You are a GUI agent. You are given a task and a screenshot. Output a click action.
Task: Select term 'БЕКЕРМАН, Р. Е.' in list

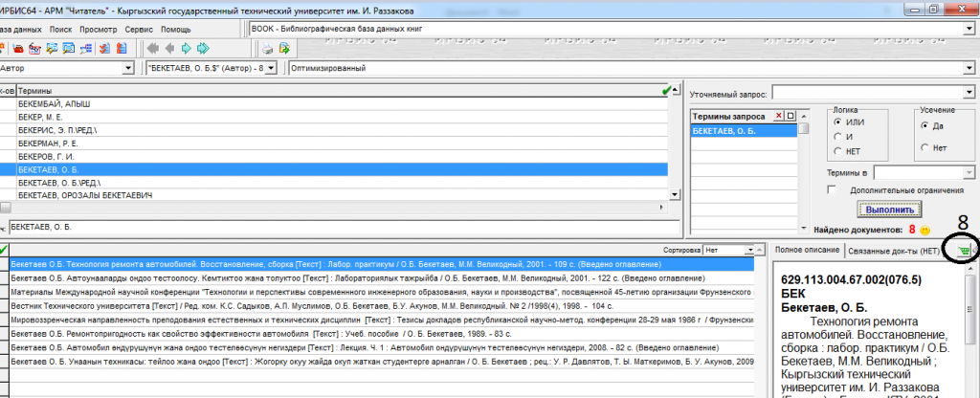click(x=45, y=142)
